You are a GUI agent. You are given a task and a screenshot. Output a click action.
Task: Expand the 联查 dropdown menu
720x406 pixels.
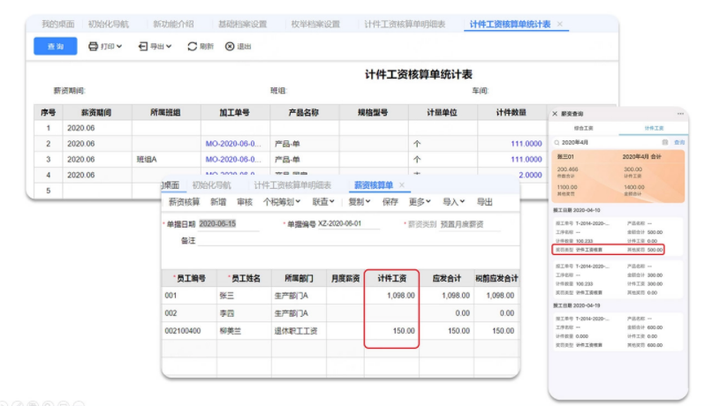(x=323, y=202)
